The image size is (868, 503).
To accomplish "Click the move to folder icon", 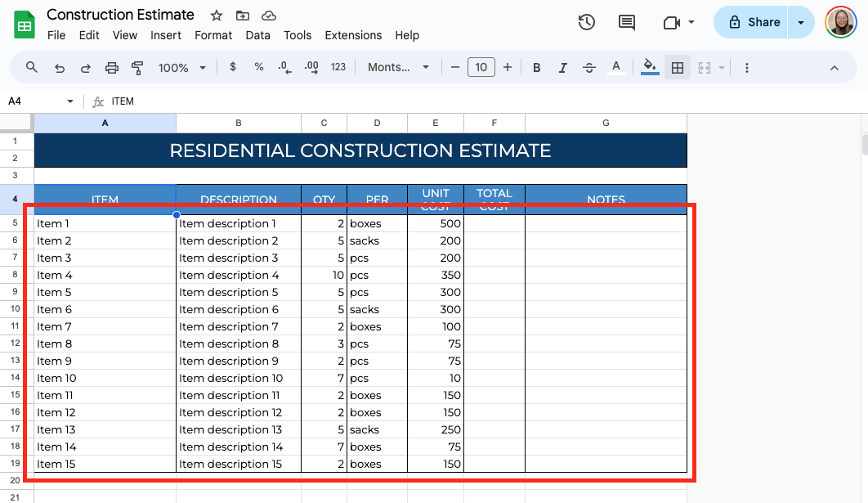I will tap(242, 16).
